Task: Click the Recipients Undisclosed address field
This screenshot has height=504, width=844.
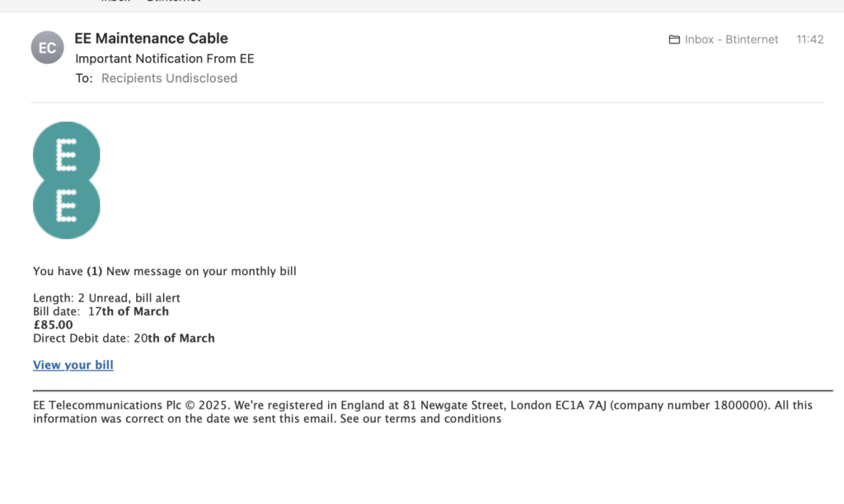Action: point(169,78)
